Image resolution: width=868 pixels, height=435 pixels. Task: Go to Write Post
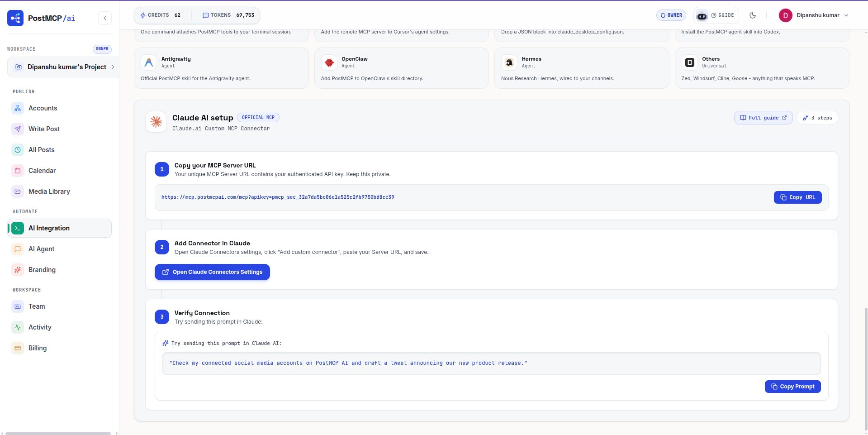[59, 129]
